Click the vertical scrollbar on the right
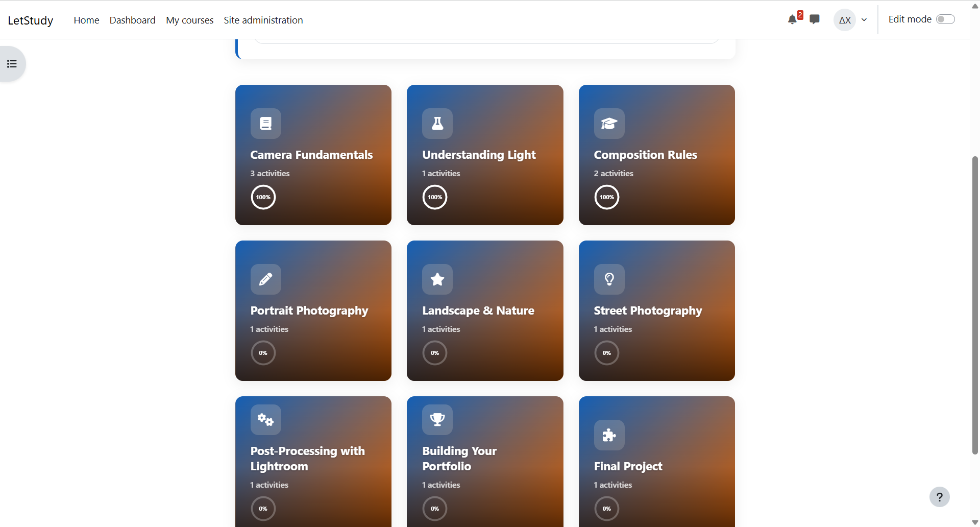 coord(974,306)
